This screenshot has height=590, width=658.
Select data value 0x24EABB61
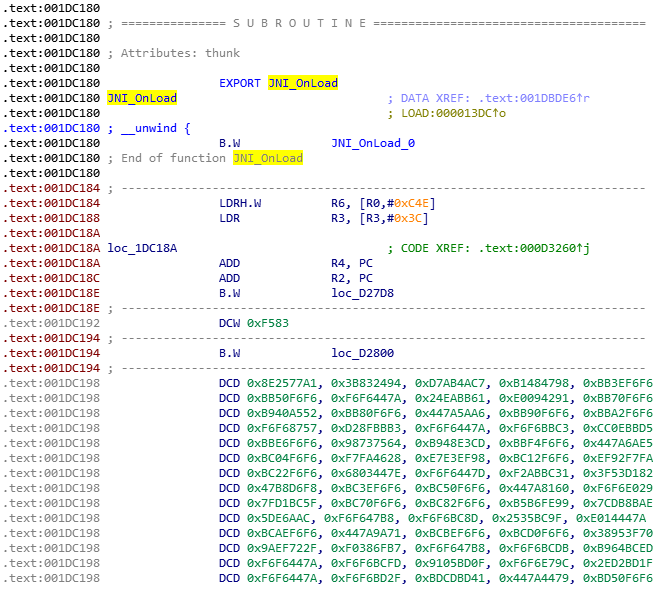(450, 398)
